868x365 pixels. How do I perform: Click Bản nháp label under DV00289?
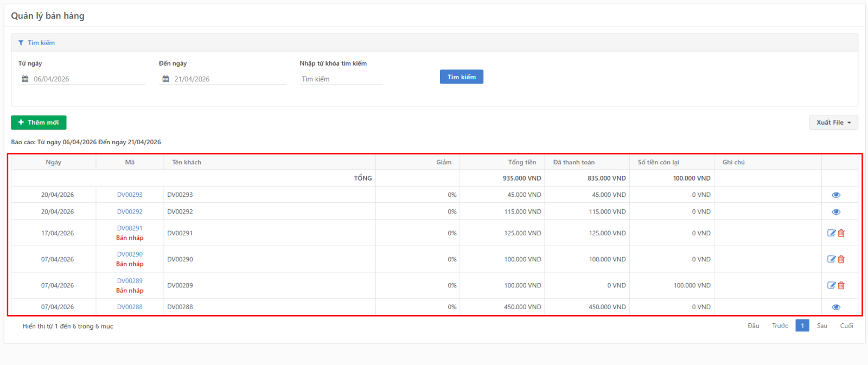coord(130,291)
